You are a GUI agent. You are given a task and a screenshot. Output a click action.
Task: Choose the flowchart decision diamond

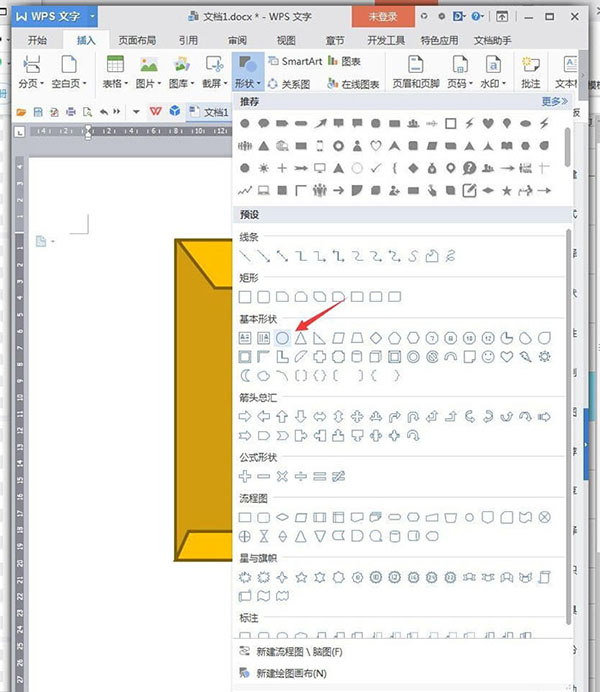[x=282, y=517]
